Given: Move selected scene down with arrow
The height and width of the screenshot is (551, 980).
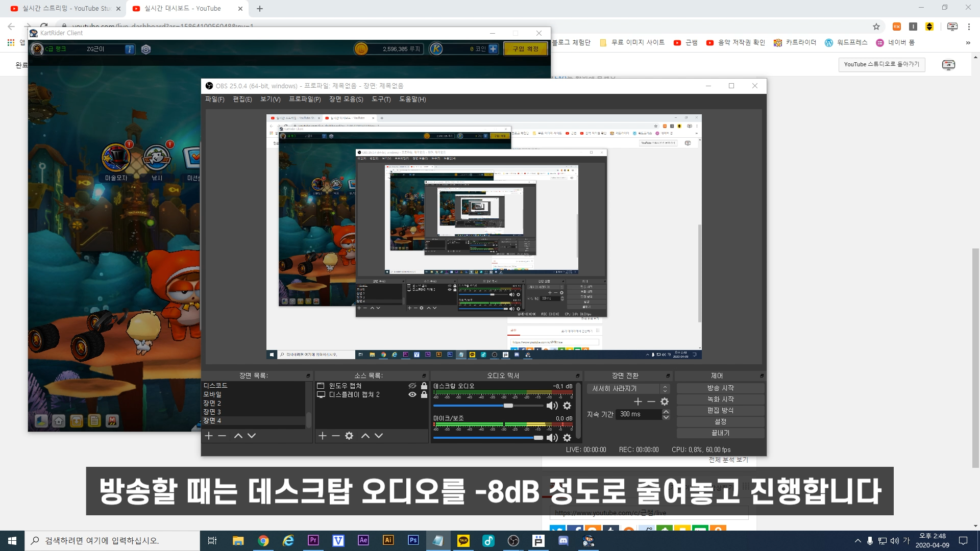Looking at the screenshot, I should [252, 436].
